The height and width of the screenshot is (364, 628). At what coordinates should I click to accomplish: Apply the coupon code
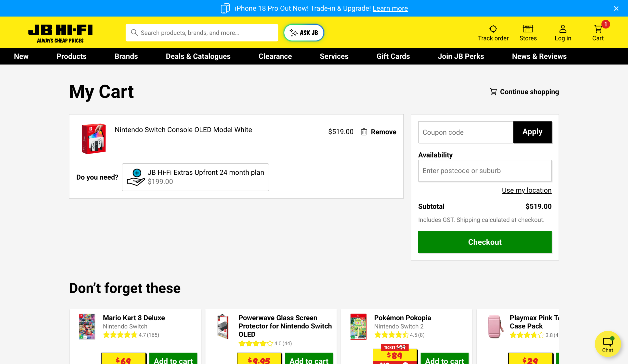tap(532, 132)
